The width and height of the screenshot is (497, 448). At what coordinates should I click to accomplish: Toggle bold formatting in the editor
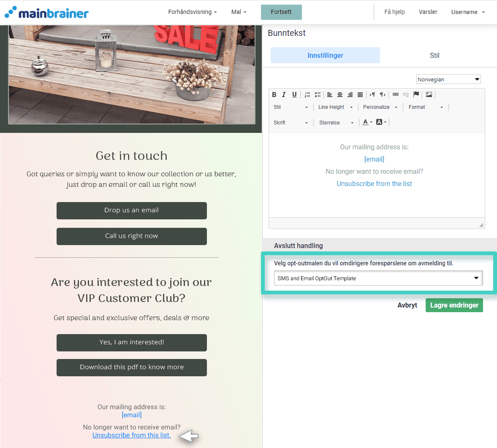[x=274, y=94]
